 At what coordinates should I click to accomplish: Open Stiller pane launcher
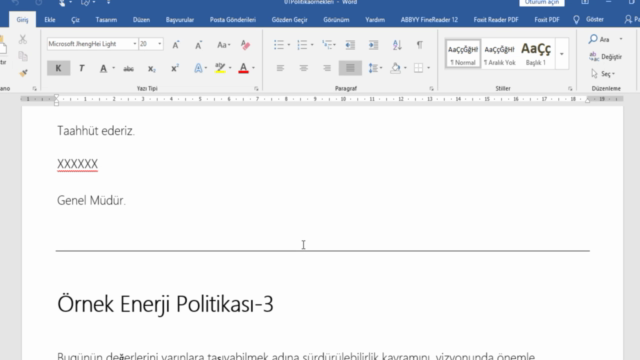(570, 89)
